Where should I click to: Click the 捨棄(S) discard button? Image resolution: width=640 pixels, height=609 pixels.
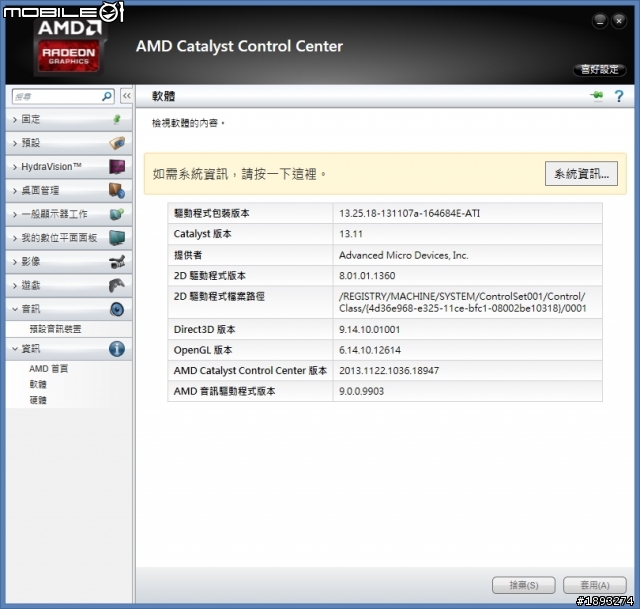[524, 585]
